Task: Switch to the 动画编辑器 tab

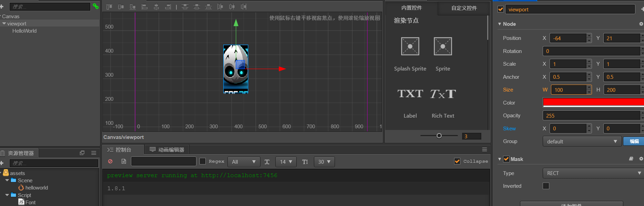Action: pyautogui.click(x=167, y=150)
